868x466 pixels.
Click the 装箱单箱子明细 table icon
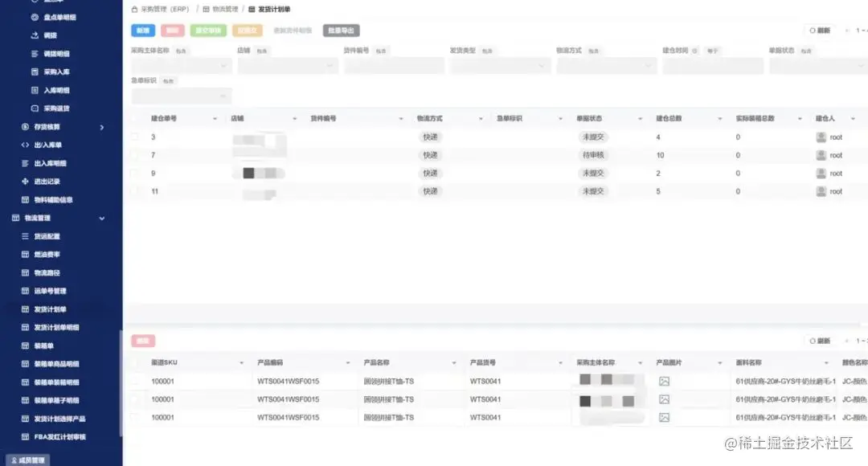point(25,400)
